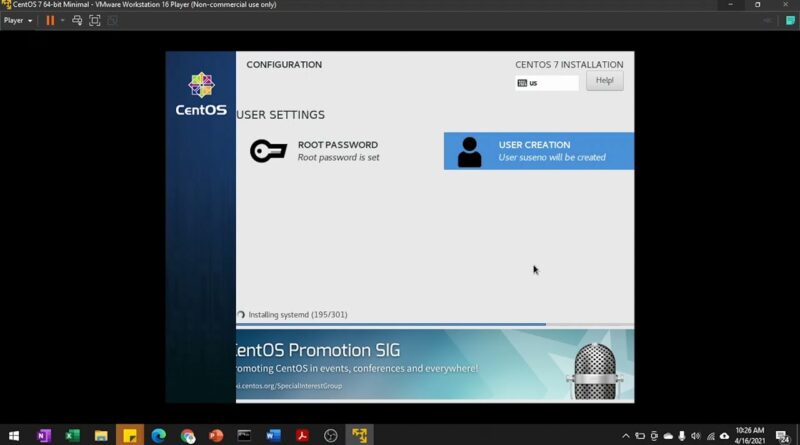The width and height of the screenshot is (800, 445).
Task: Click the Unity mode icon
Action: pyautogui.click(x=112, y=20)
